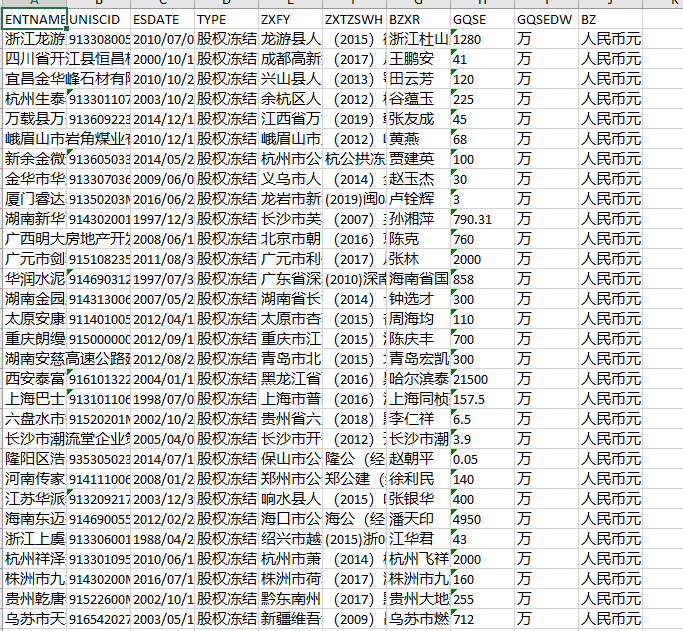683x631 pixels.
Task: Select the GQSE header cell
Action: pos(483,19)
